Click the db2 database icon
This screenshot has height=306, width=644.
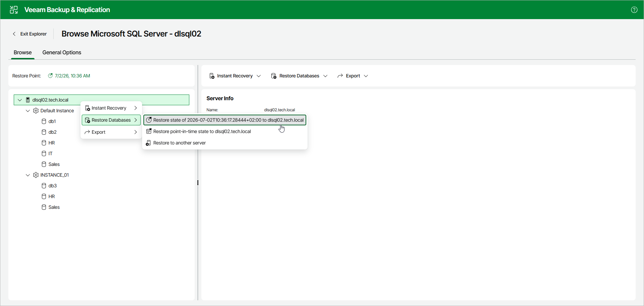tap(44, 132)
